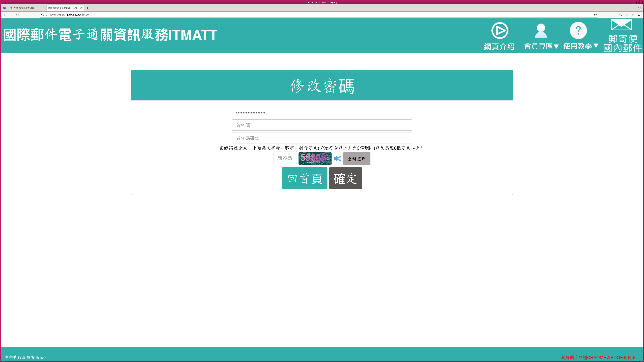Screen dimensions: 644x362
Task: Bookmark this page with star icon
Action: (595, 15)
